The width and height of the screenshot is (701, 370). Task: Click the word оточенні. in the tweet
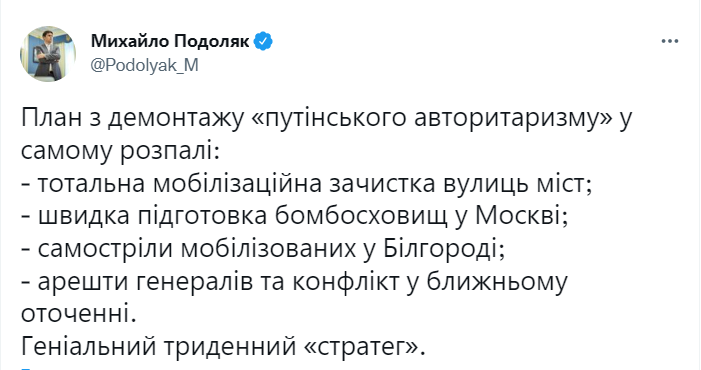coord(78,315)
